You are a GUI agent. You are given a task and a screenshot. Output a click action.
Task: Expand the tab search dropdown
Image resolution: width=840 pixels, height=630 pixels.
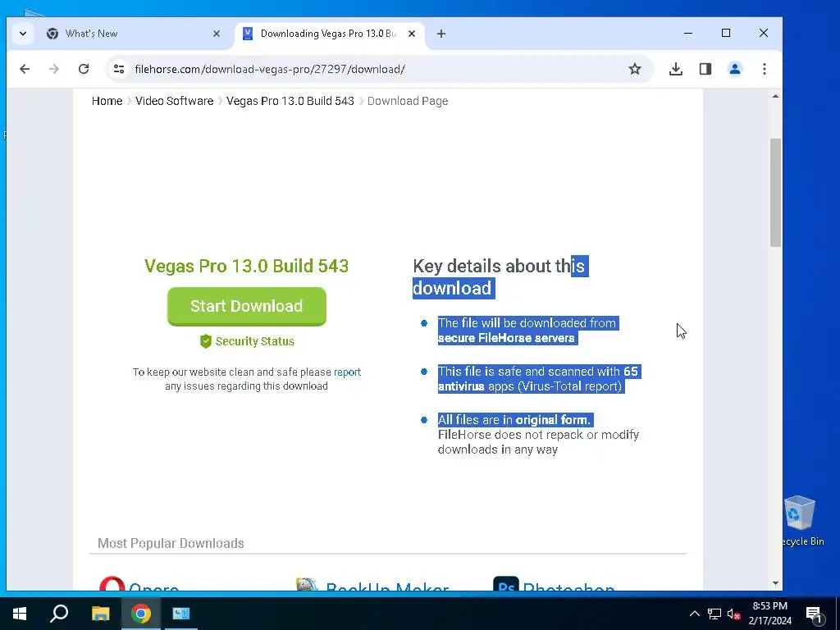[23, 34]
